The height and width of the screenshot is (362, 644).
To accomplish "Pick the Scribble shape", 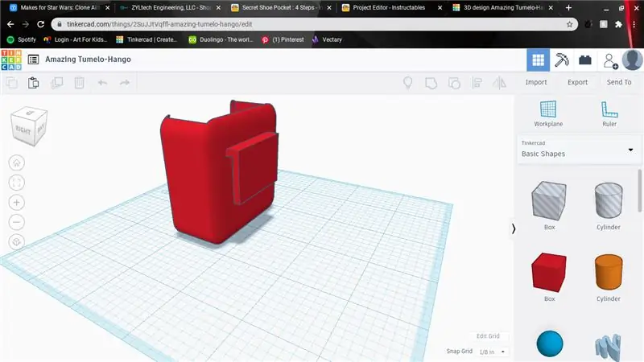I will [x=609, y=347].
